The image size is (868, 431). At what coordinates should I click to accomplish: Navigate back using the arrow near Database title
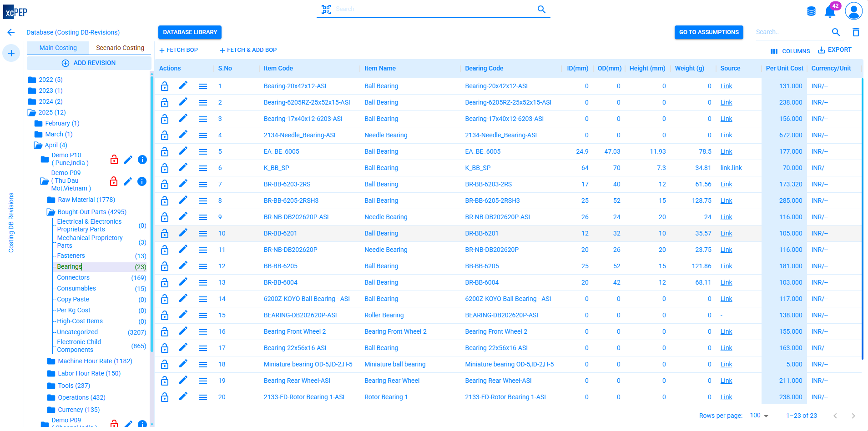(x=11, y=32)
